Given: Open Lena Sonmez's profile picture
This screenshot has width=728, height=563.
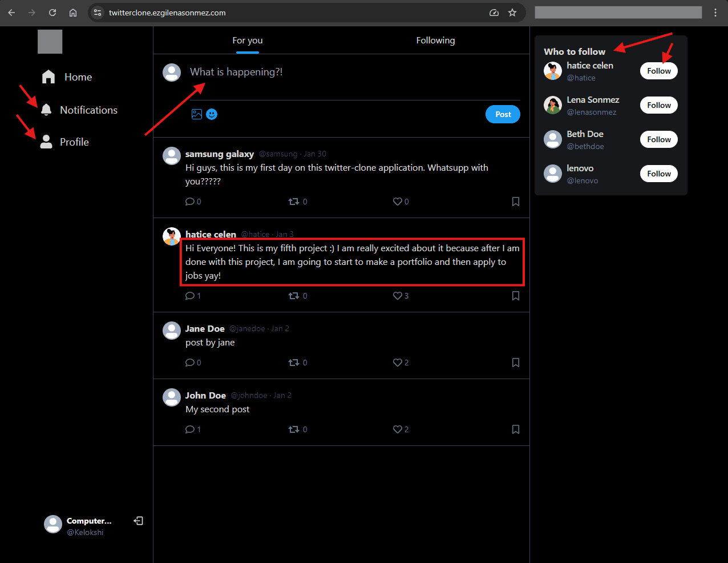Looking at the screenshot, I should (x=552, y=105).
